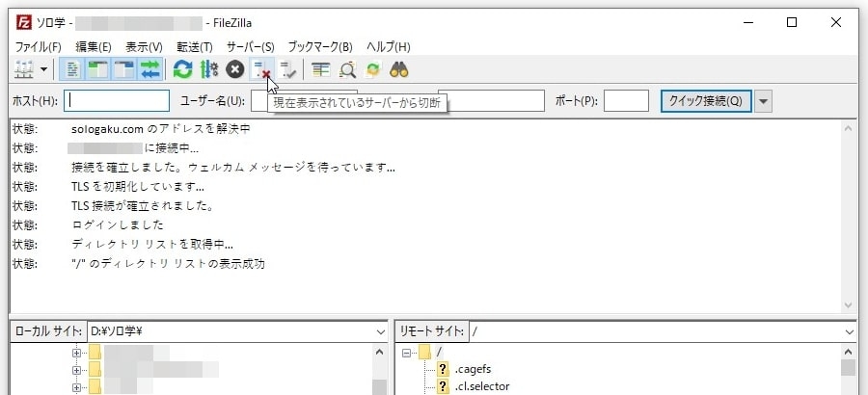This screenshot has height=395, width=868.
Task: Open the filename filters dialog icon
Action: click(x=321, y=69)
